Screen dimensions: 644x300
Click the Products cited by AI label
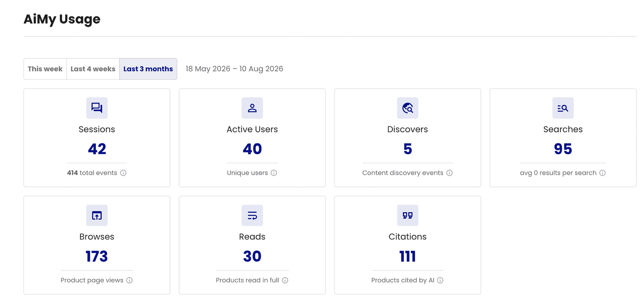403,280
